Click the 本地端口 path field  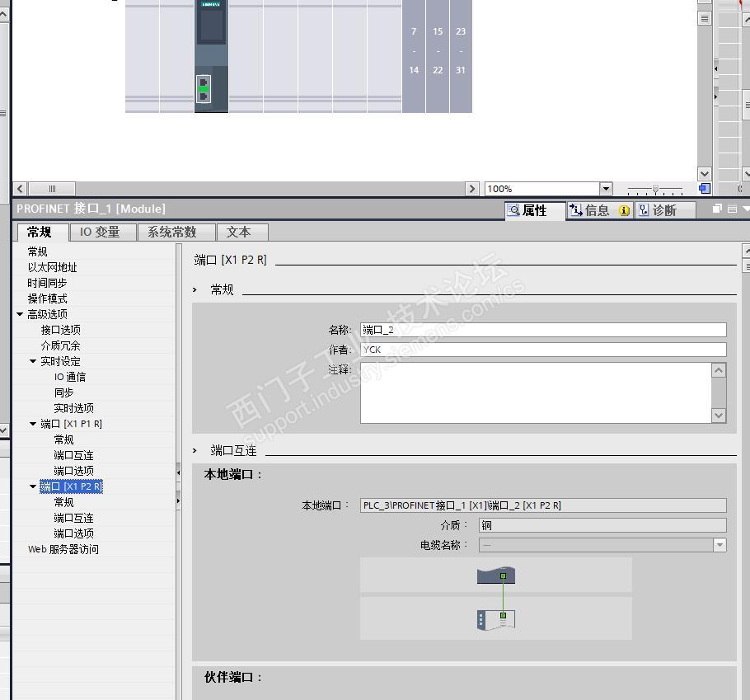pyautogui.click(x=543, y=505)
